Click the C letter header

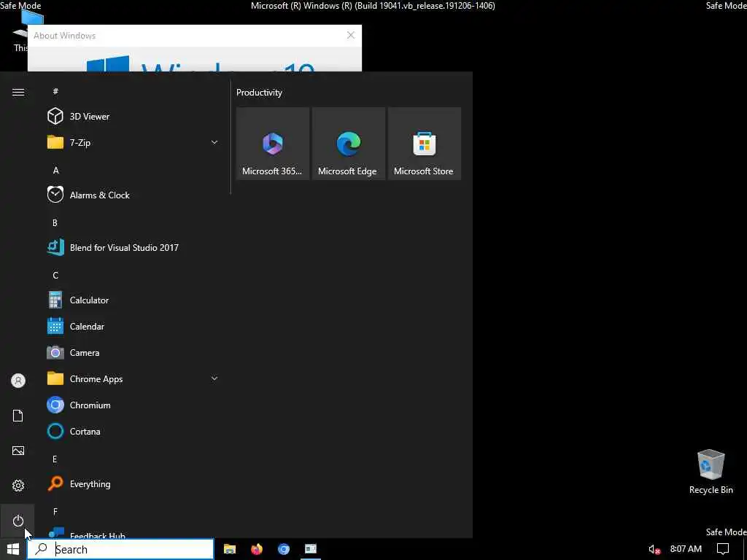click(55, 275)
